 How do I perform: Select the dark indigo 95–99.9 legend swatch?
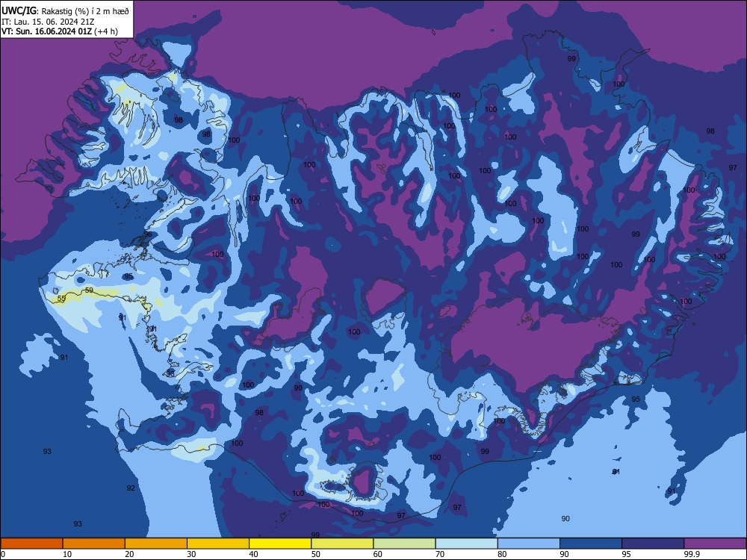653,544
